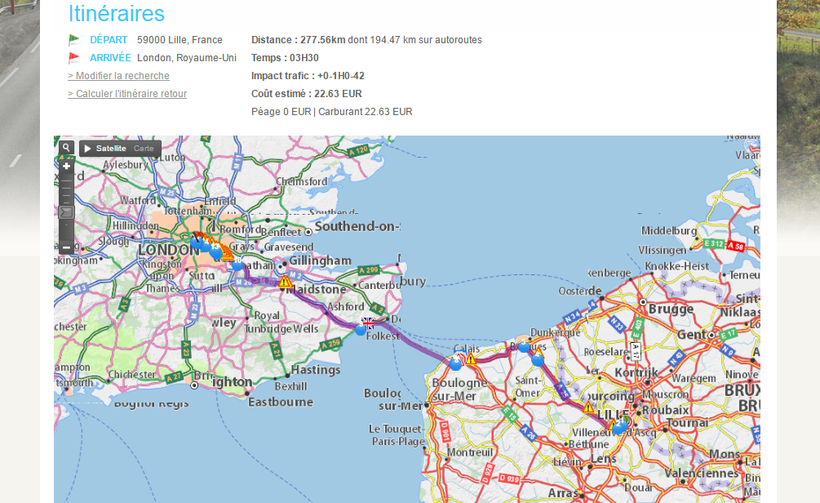The image size is (820, 503).
Task: Click the DÉPART label
Action: (109, 40)
